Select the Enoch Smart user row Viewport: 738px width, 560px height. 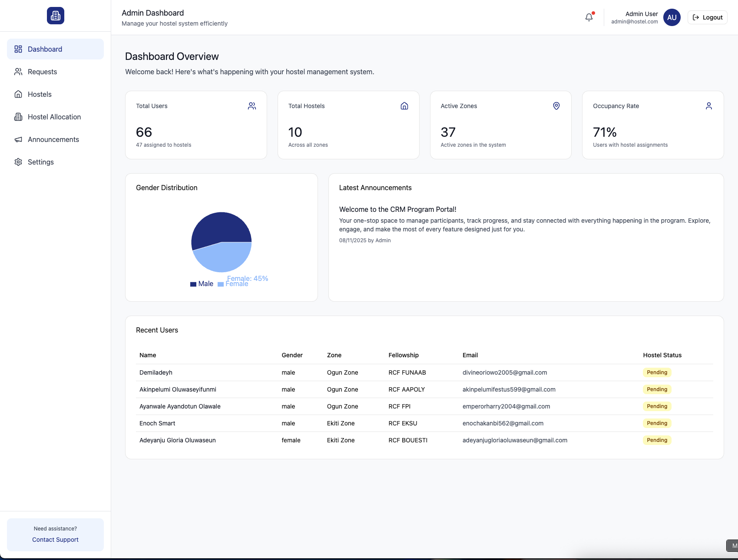(157, 423)
